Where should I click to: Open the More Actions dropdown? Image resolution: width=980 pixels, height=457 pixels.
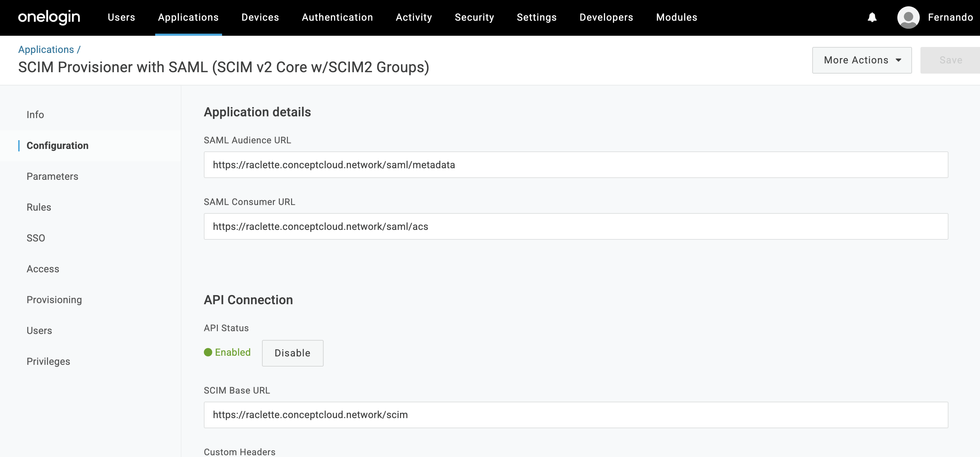click(x=862, y=60)
